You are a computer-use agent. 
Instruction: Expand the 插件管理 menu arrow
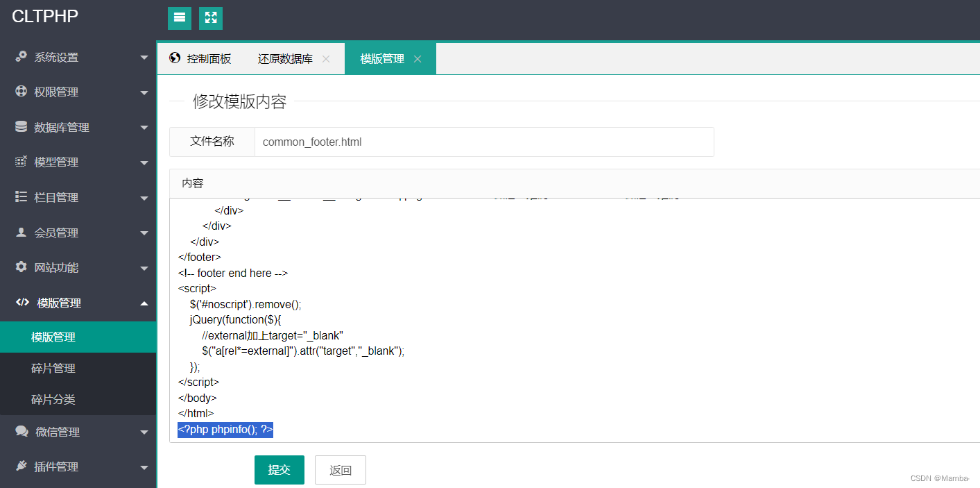(144, 467)
